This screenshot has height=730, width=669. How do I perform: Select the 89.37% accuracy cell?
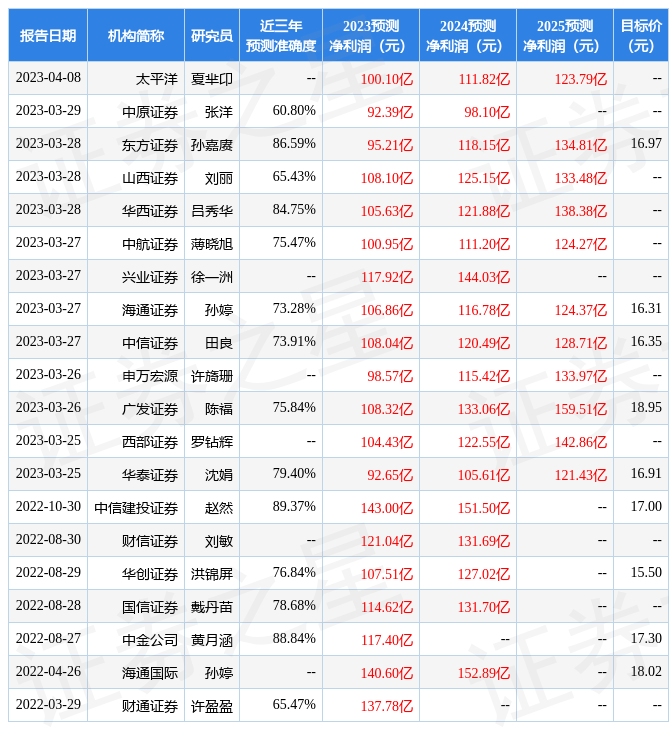click(x=294, y=507)
